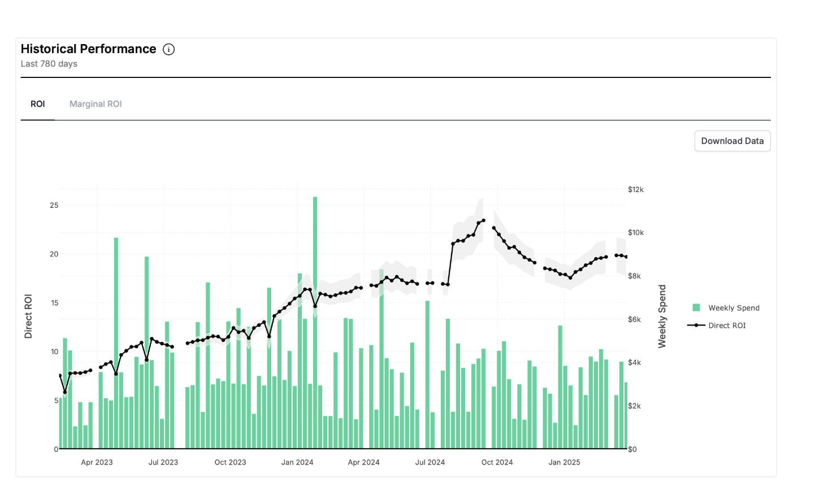Switch to the Marginal ROI tab
Screen dimensions: 824x504
pyautogui.click(x=95, y=104)
